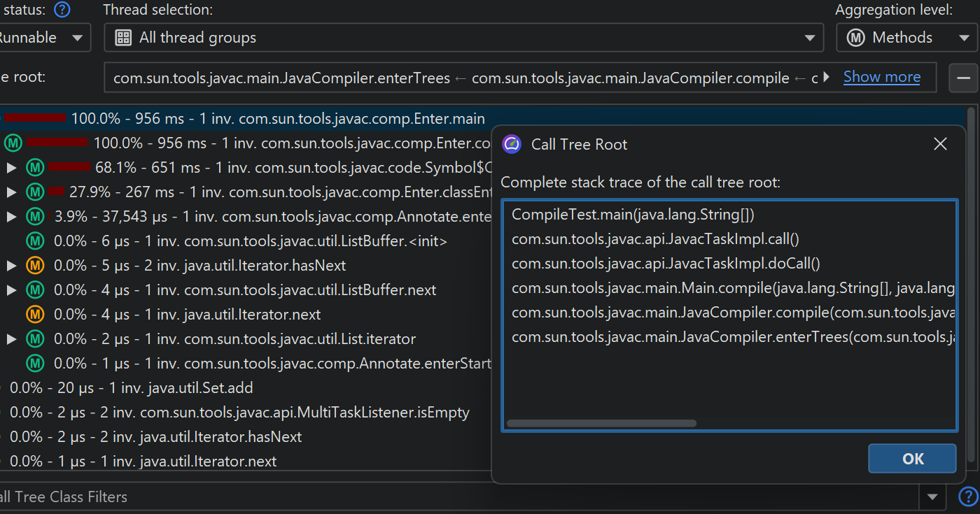Expand the 68.1% Symbol node
Screen dimensions: 980x514
[x=11, y=168]
